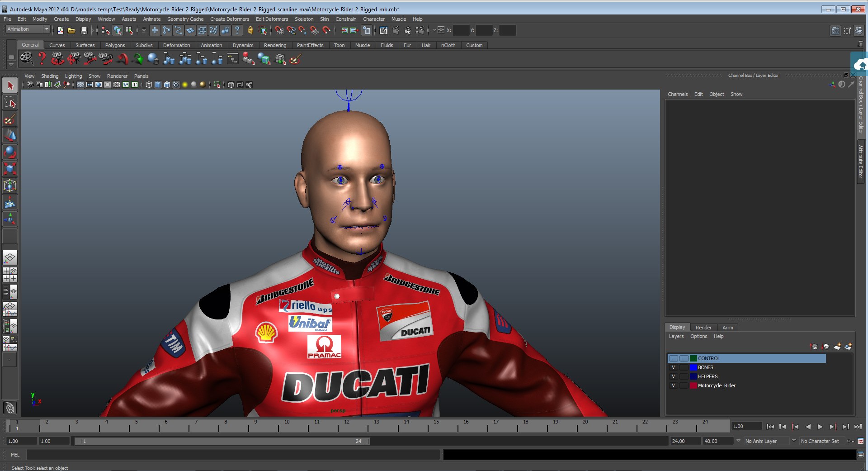
Task: Switch to the Render layer tab
Action: [x=703, y=328]
